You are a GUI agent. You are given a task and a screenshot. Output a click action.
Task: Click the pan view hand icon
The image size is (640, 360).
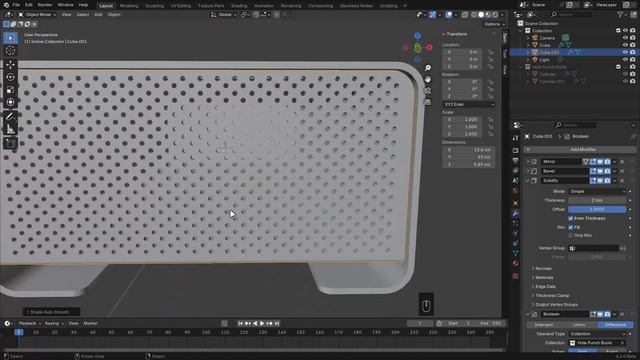pos(427,79)
